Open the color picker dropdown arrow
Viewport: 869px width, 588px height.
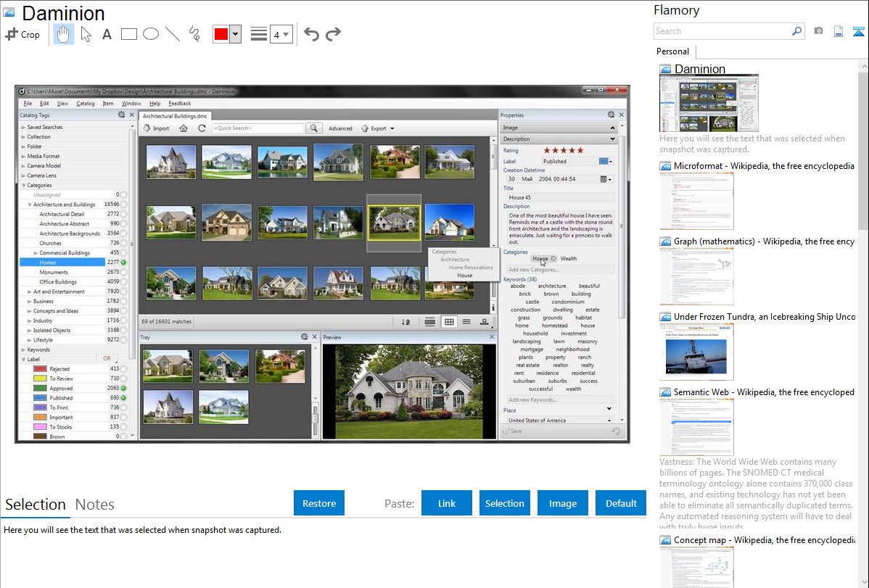[235, 34]
